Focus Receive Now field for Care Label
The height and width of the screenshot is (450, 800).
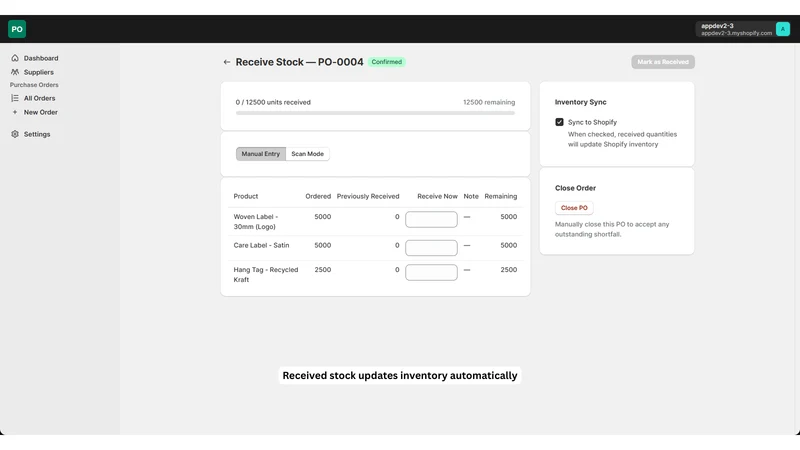[x=431, y=248]
